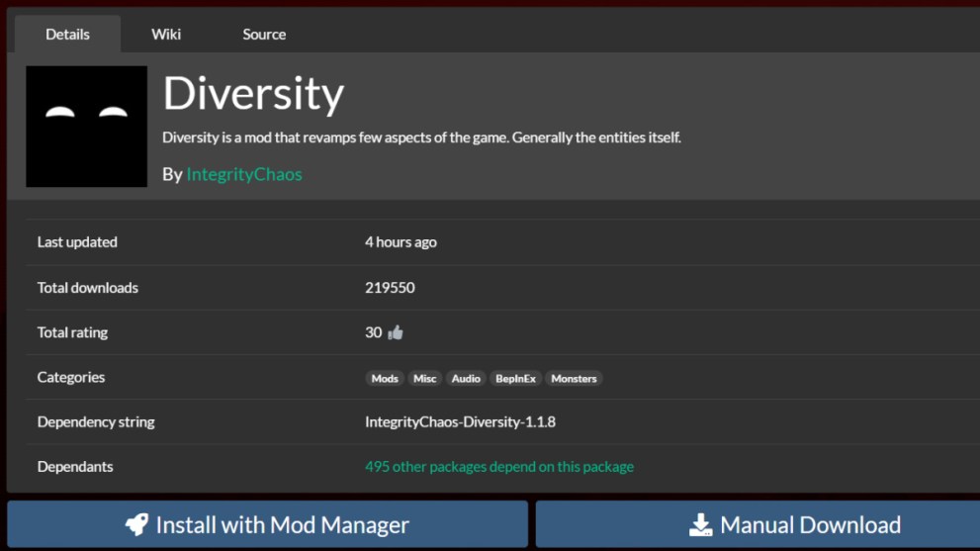View the 495 other dependant packages link
The width and height of the screenshot is (980, 551).
[x=499, y=467]
